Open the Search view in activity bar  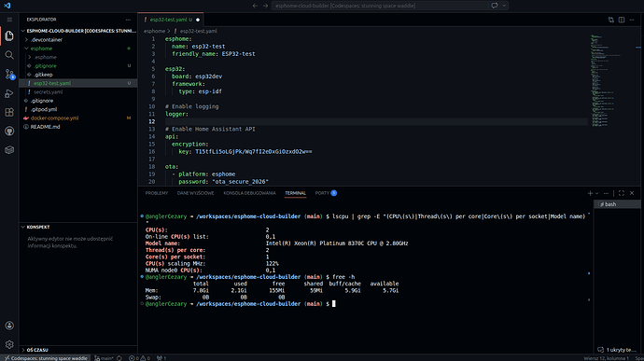pos(9,55)
